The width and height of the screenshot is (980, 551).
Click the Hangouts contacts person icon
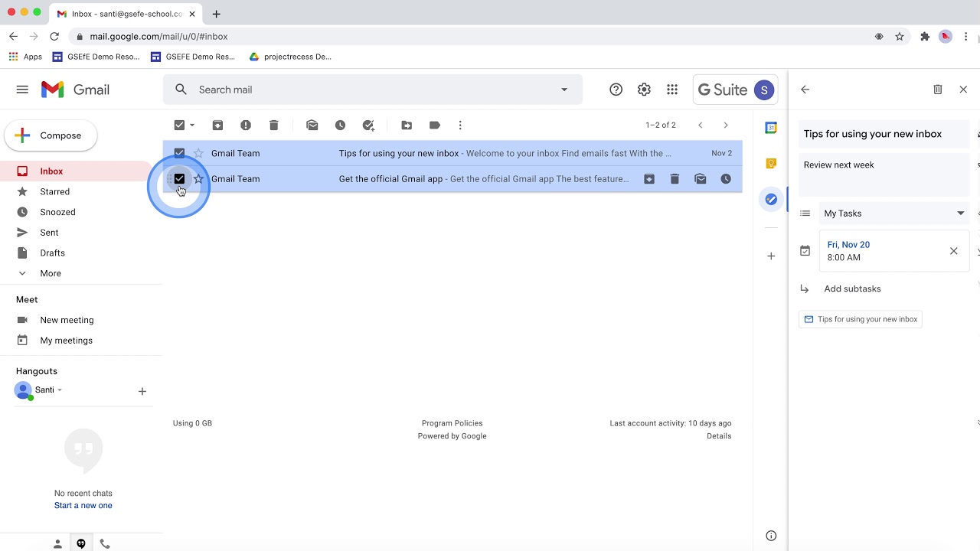pyautogui.click(x=57, y=544)
